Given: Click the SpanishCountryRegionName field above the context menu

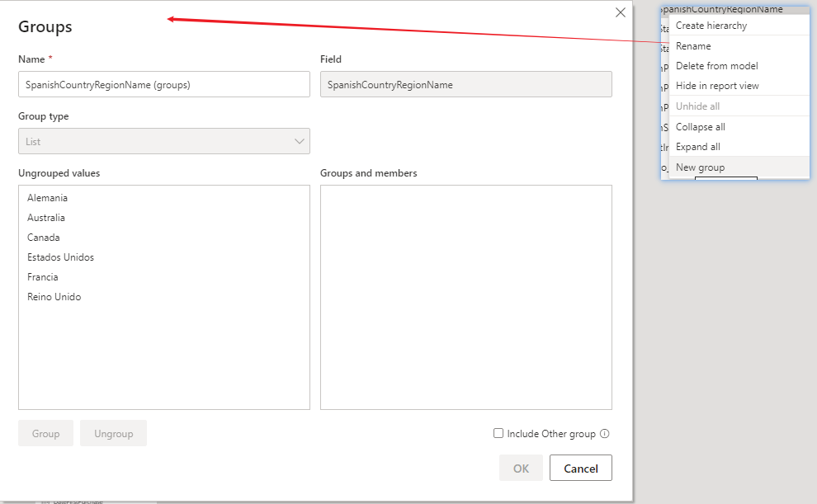Looking at the screenshot, I should click(x=734, y=9).
